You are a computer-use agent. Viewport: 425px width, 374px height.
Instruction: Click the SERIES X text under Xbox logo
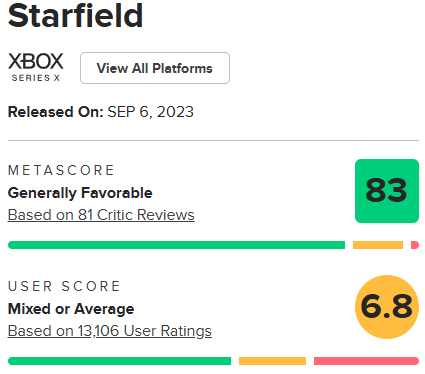click(36, 78)
